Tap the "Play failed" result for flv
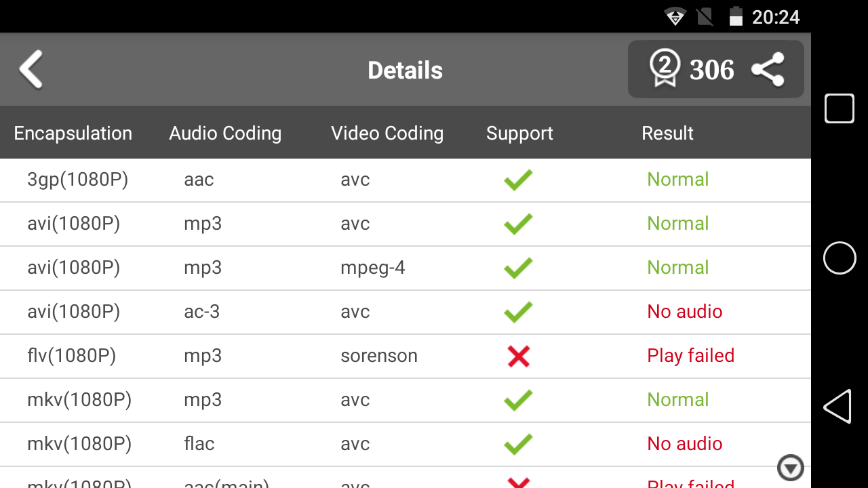This screenshot has height=488, width=868. [x=690, y=356]
